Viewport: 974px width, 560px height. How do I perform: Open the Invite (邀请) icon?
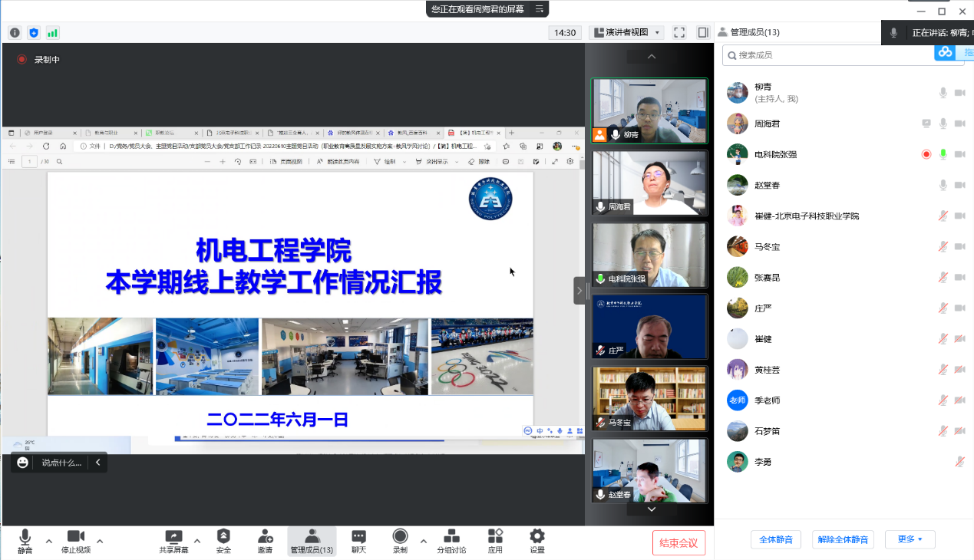coord(265,541)
